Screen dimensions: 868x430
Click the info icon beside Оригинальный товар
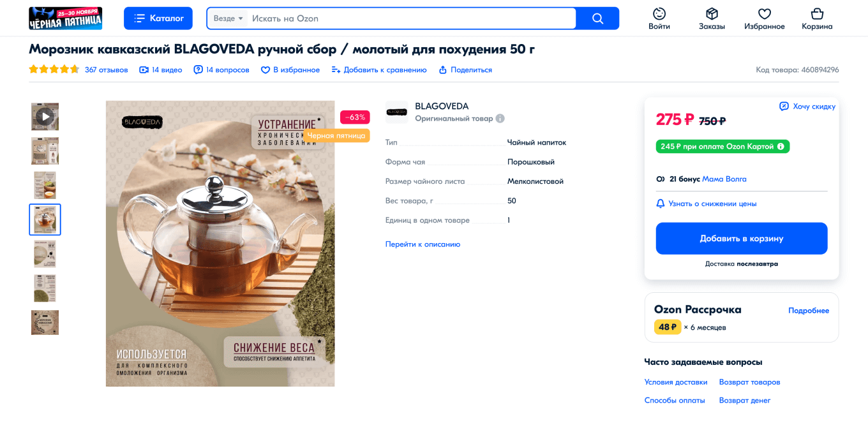(x=500, y=119)
